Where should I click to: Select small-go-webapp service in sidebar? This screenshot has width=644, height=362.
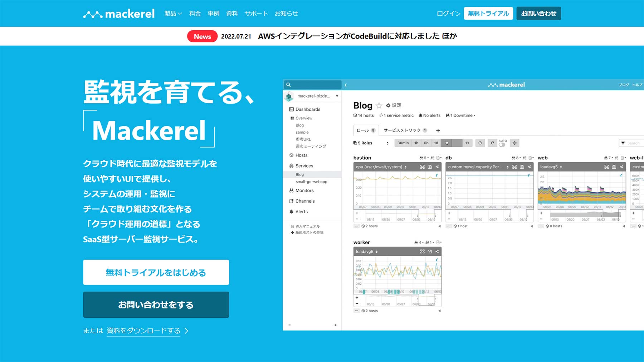pyautogui.click(x=311, y=182)
